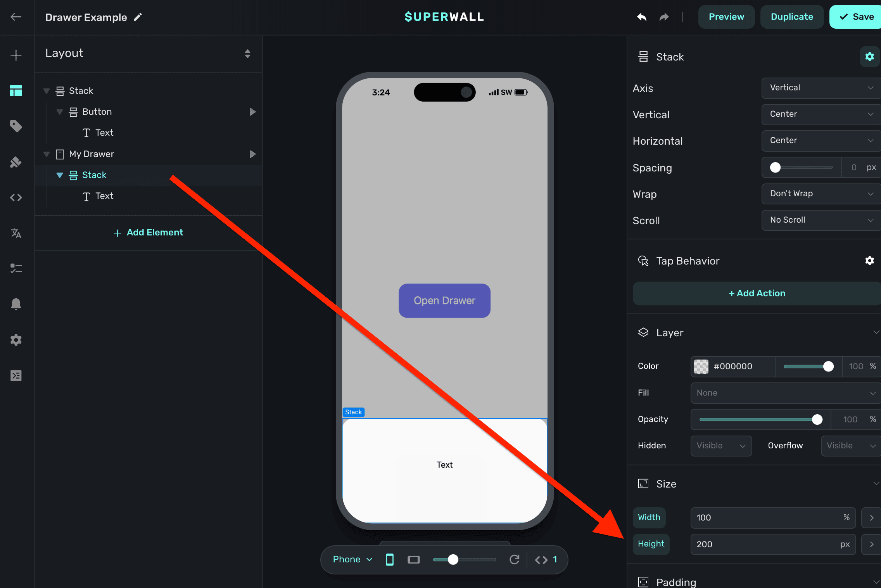The image size is (881, 588).
Task: Click the pencil to rename Drawer Example
Action: (x=138, y=17)
